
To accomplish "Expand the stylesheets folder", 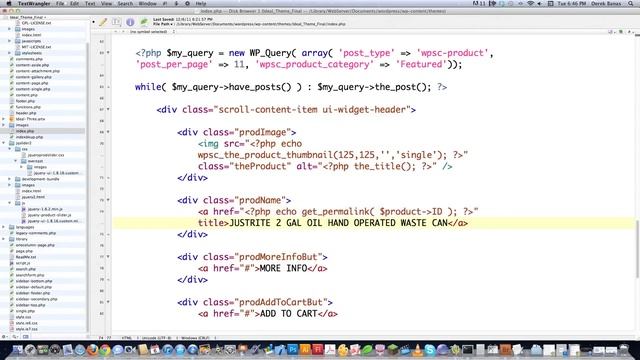I will pyautogui.click(x=10, y=53).
